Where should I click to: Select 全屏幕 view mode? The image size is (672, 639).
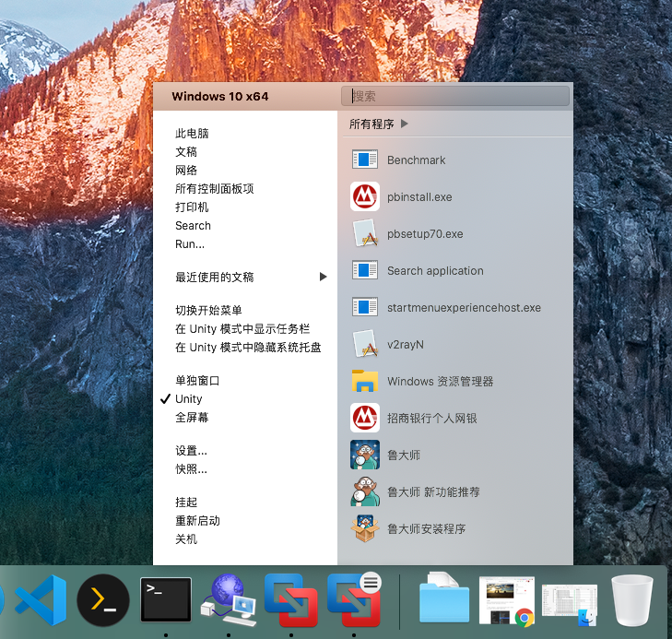click(192, 418)
